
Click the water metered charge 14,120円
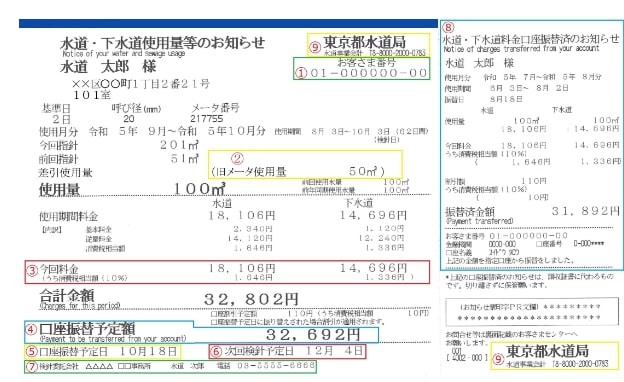(x=250, y=238)
